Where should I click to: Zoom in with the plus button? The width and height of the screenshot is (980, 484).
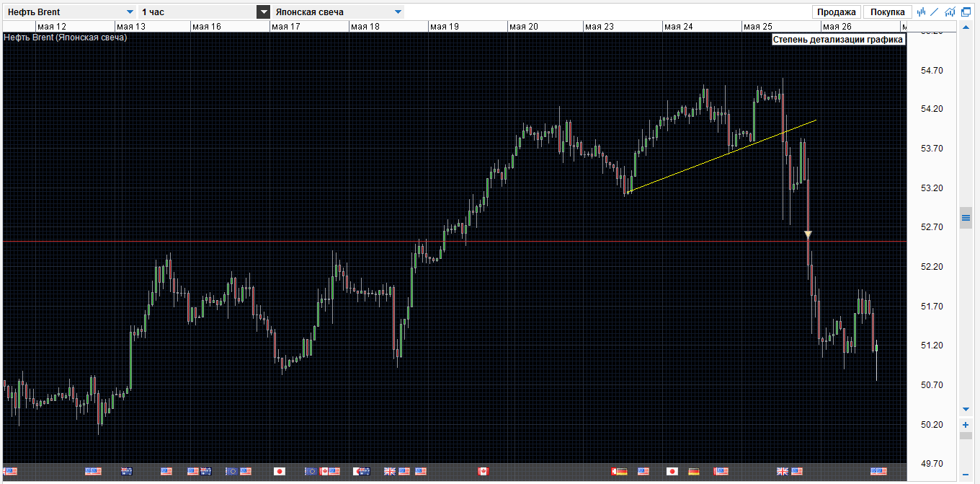coord(966,425)
